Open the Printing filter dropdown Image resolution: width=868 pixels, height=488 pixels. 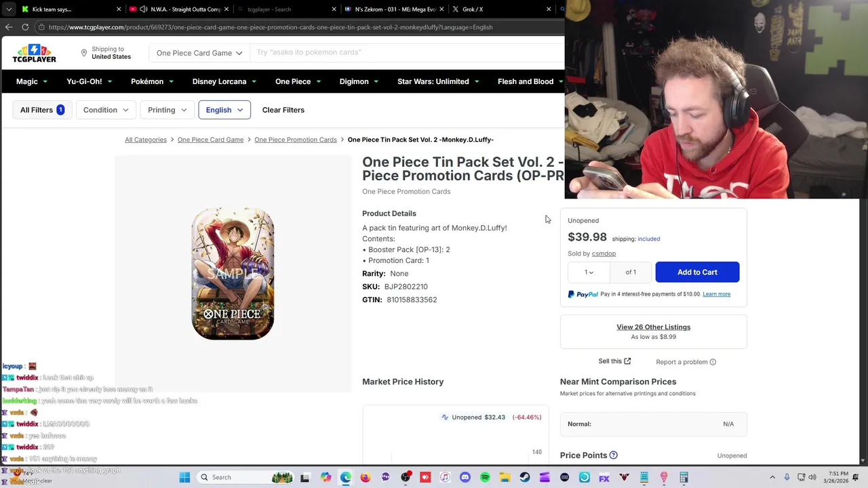point(167,110)
